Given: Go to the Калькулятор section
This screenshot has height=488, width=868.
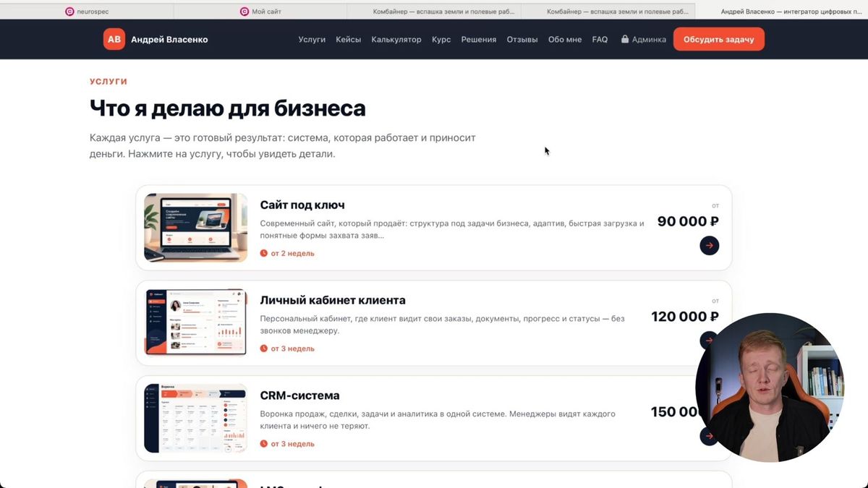Looking at the screenshot, I should click(x=396, y=40).
